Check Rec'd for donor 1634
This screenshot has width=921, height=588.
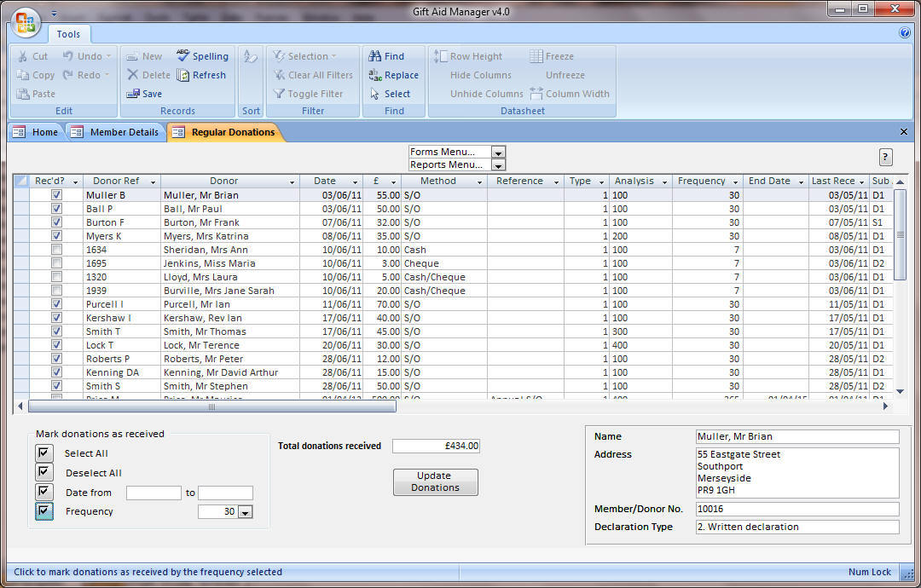point(56,250)
